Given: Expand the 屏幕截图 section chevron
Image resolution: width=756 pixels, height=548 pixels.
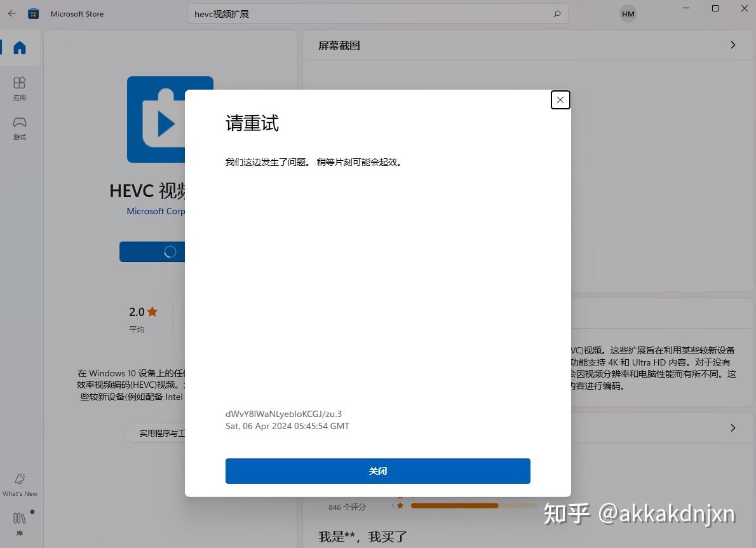Looking at the screenshot, I should coord(733,45).
